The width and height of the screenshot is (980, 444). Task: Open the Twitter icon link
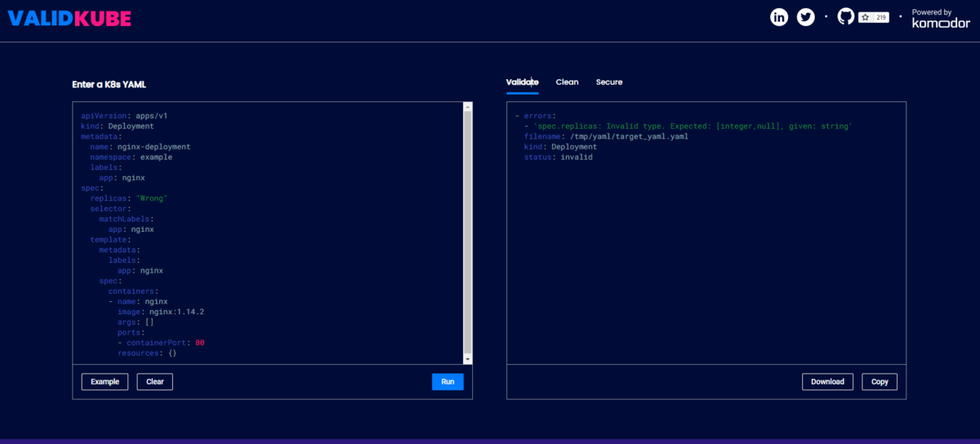click(806, 17)
